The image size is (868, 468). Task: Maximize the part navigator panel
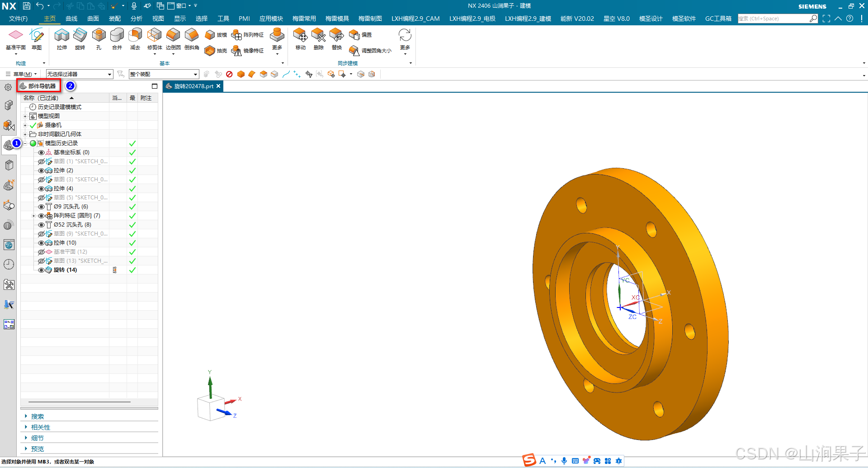pos(155,86)
